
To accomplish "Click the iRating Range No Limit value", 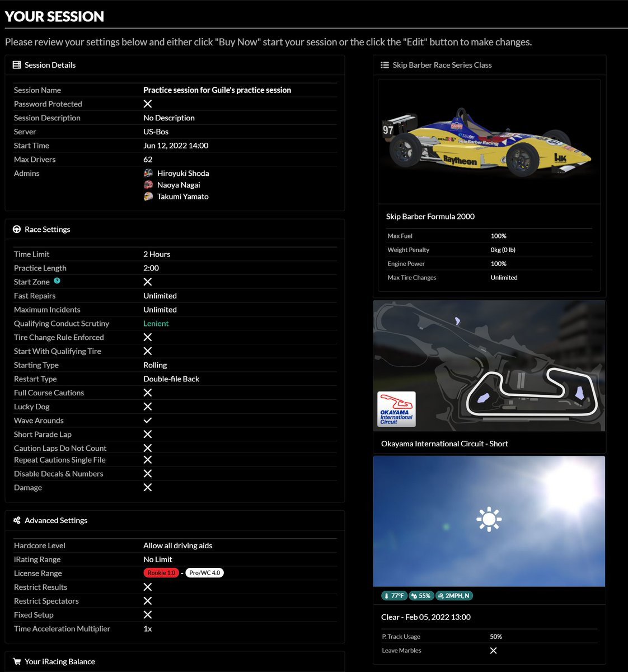I will (158, 559).
